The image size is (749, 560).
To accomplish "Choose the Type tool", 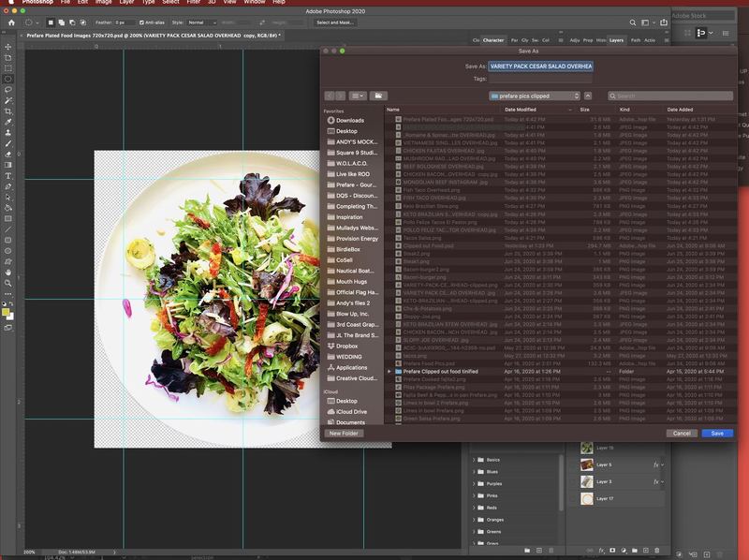I will 8,176.
